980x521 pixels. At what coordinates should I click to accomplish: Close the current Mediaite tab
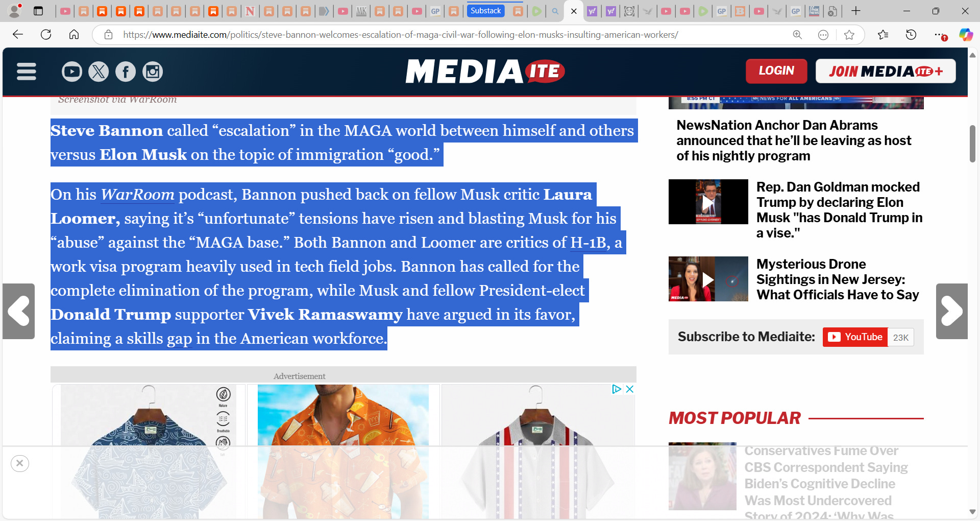tap(574, 11)
